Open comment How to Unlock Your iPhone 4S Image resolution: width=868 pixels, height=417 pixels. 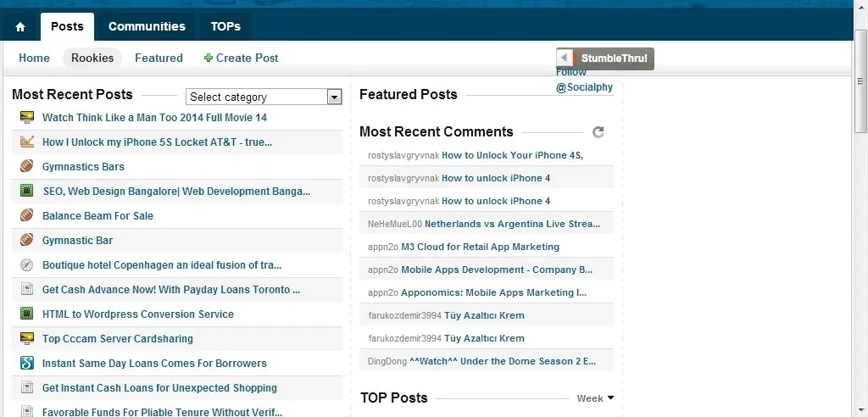tap(513, 155)
